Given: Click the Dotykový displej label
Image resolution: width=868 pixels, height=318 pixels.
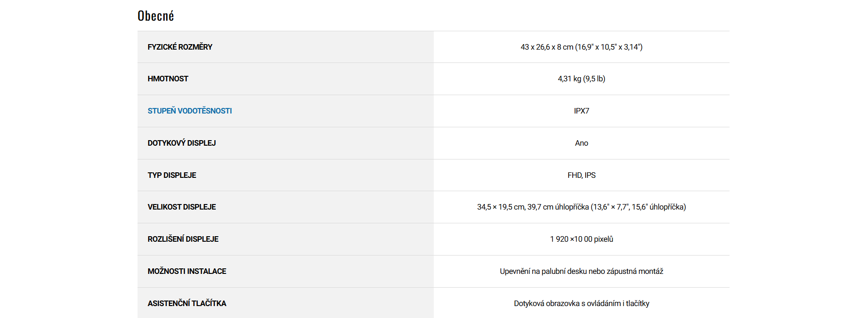Looking at the screenshot, I should coord(182,143).
